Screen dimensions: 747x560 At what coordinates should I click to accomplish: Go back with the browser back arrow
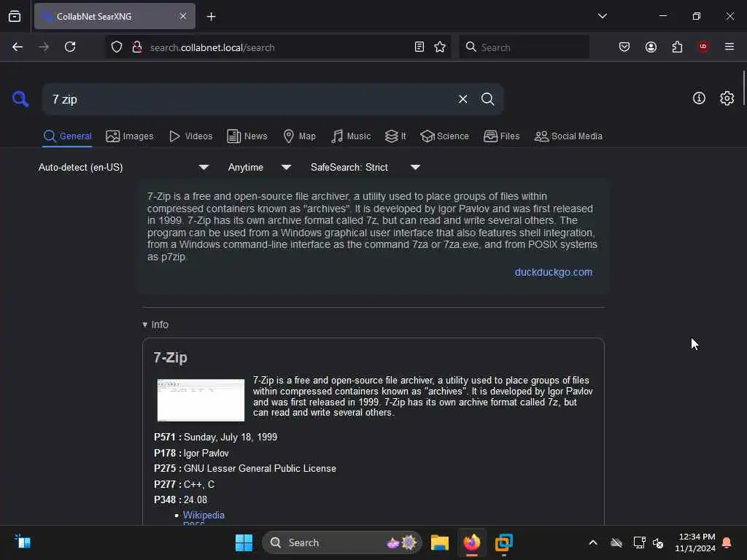(18, 47)
